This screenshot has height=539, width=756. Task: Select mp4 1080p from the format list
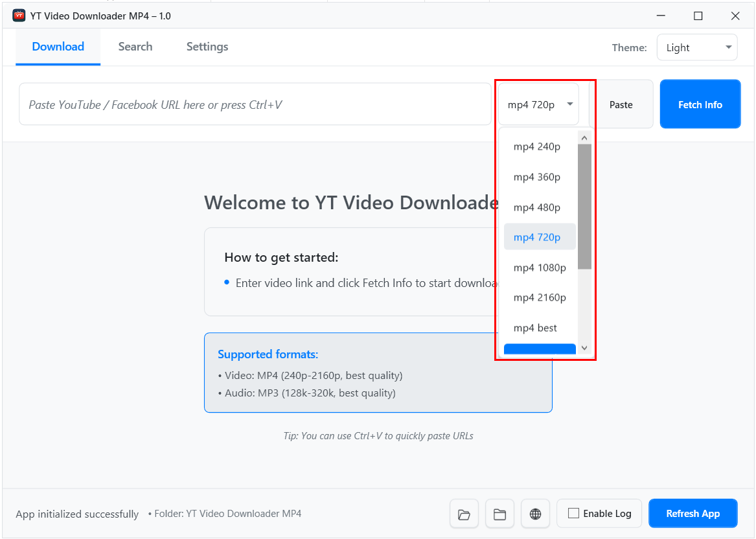[x=540, y=267]
